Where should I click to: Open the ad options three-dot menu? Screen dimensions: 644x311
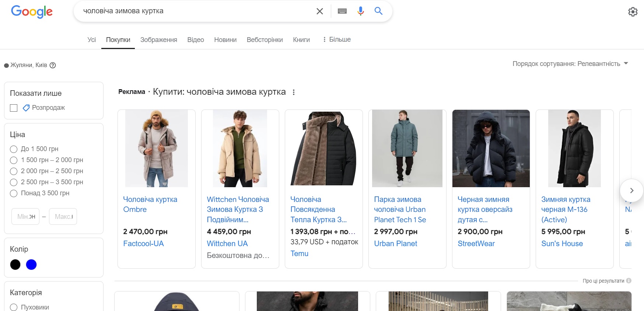coord(294,92)
